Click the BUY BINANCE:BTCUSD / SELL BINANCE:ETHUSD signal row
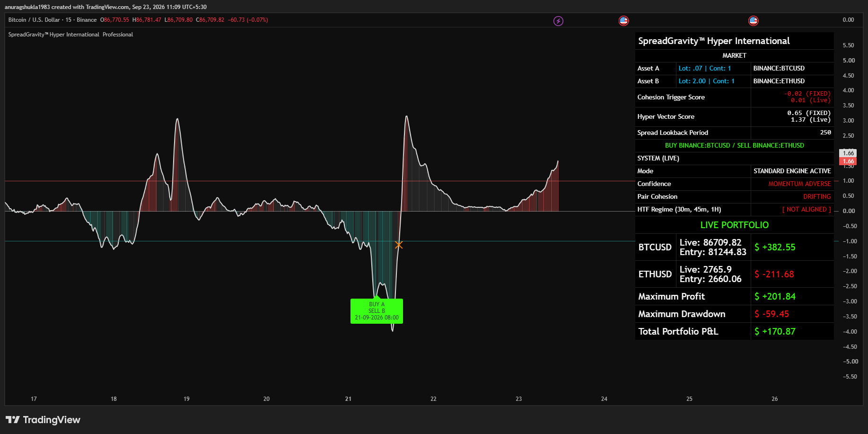This screenshot has width=868, height=434. 734,146
